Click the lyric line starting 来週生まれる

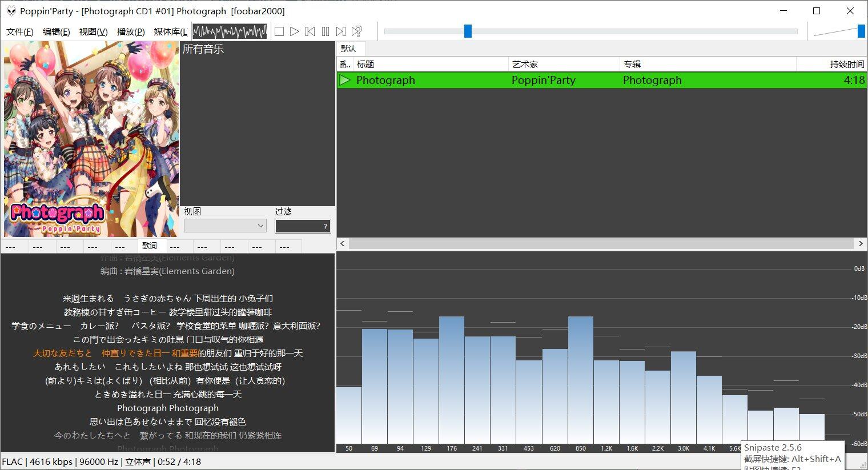pyautogui.click(x=168, y=299)
